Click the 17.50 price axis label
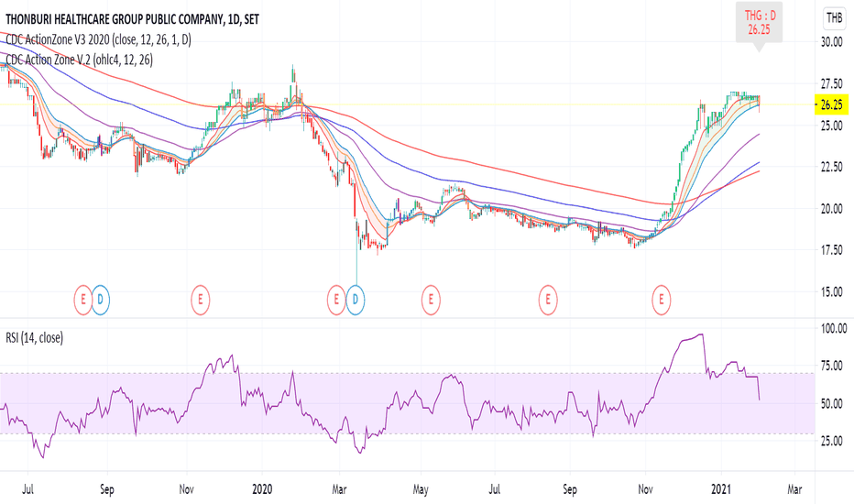854x504 pixels. 832,250
